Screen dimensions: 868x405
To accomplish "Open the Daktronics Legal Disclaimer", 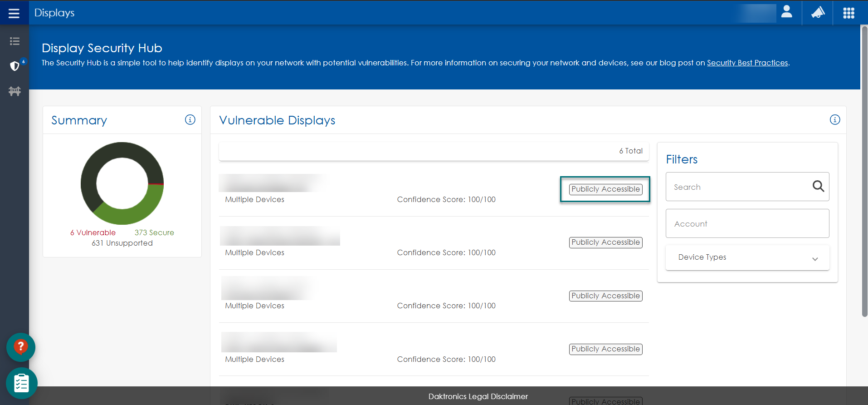I will pyautogui.click(x=478, y=396).
